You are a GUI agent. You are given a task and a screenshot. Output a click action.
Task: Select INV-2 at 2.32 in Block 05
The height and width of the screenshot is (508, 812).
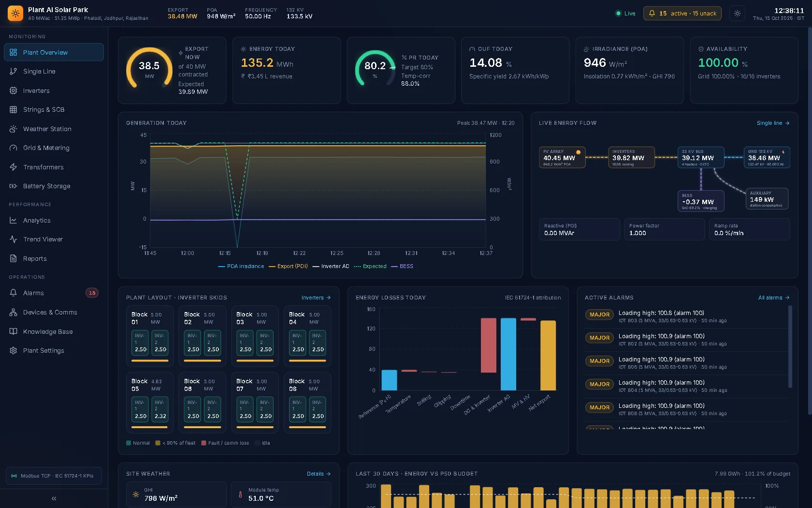coord(160,409)
